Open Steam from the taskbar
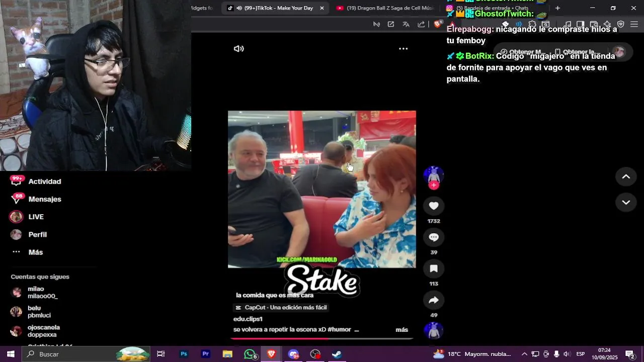 337,354
